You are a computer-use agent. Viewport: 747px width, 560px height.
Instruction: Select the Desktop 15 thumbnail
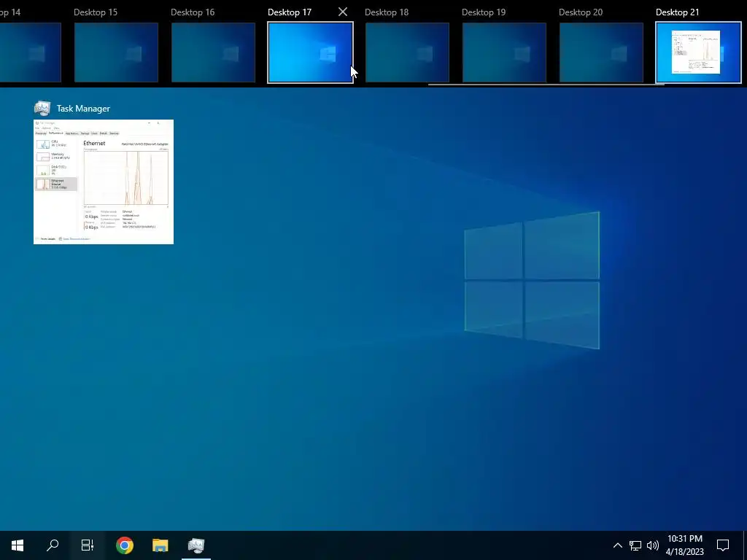tap(116, 52)
